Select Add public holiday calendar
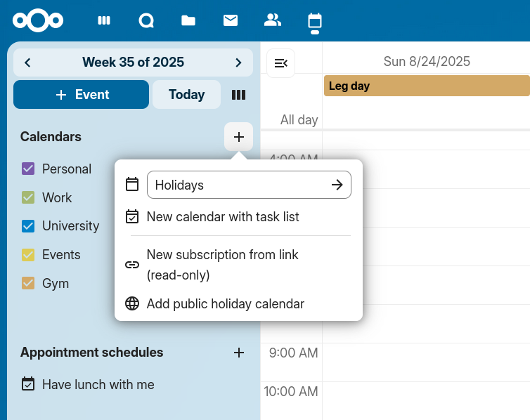 click(225, 304)
